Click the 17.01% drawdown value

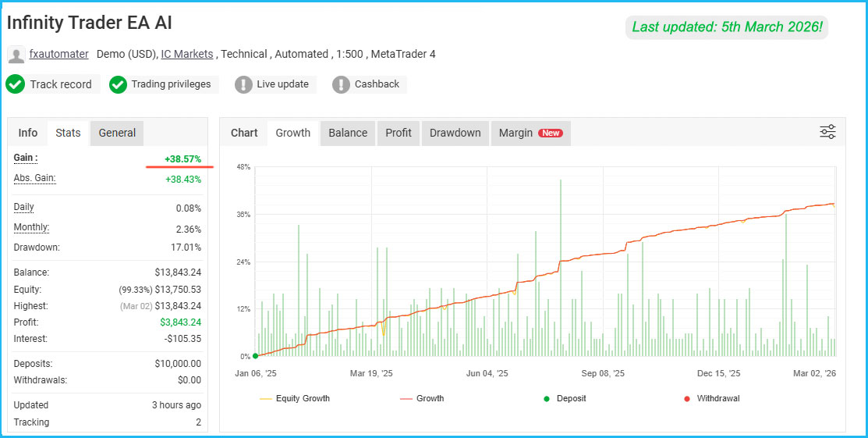(186, 247)
